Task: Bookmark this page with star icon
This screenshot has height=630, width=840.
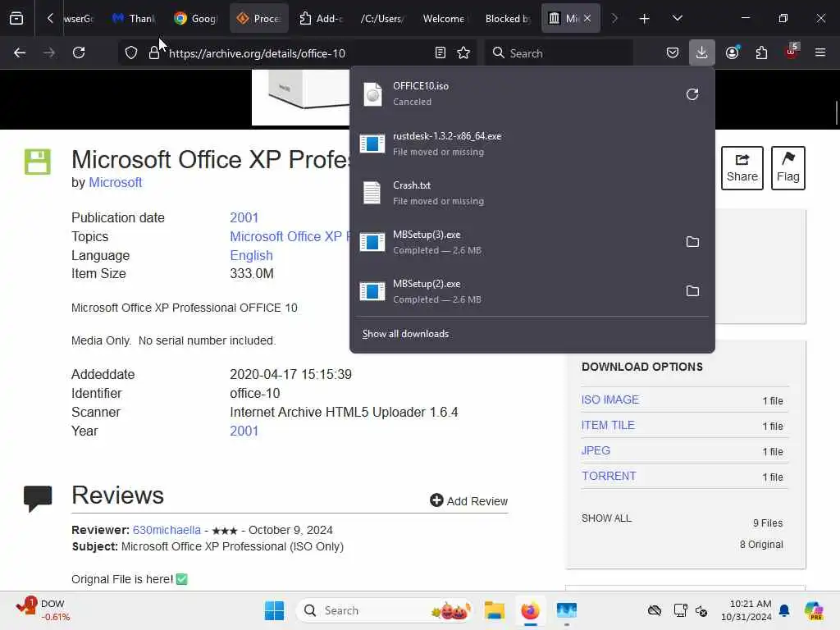Action: (x=463, y=53)
